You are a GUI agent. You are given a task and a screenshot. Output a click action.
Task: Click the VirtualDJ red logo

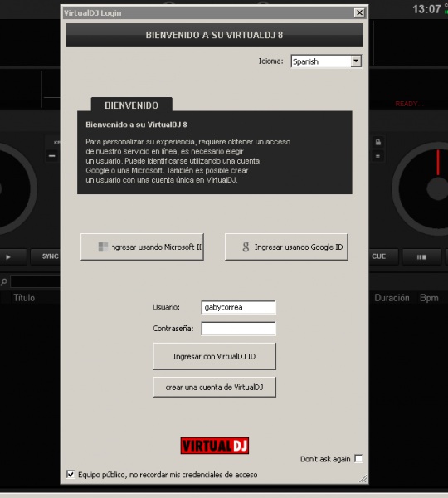[215, 446]
